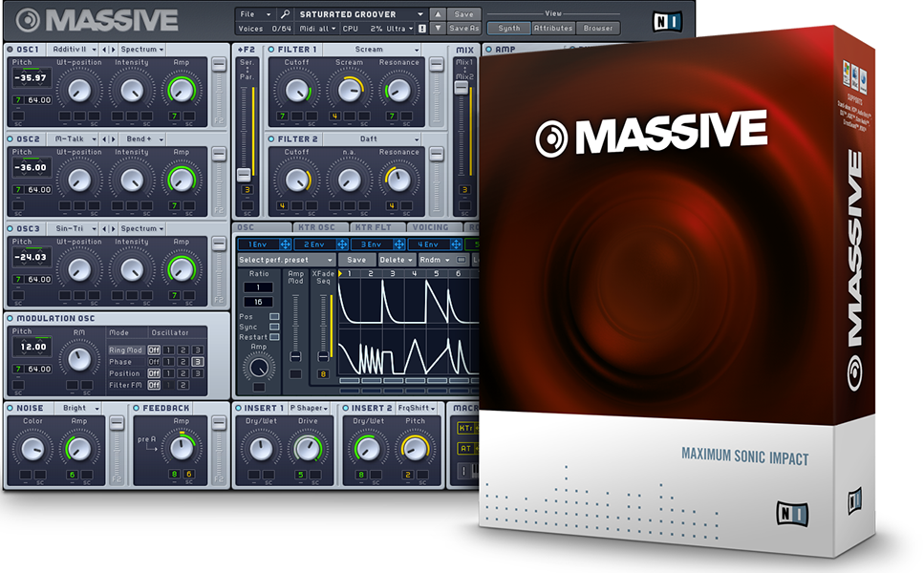The height and width of the screenshot is (573, 924).
Task: Click the 4 Env modulation drag handle
Action: click(456, 244)
